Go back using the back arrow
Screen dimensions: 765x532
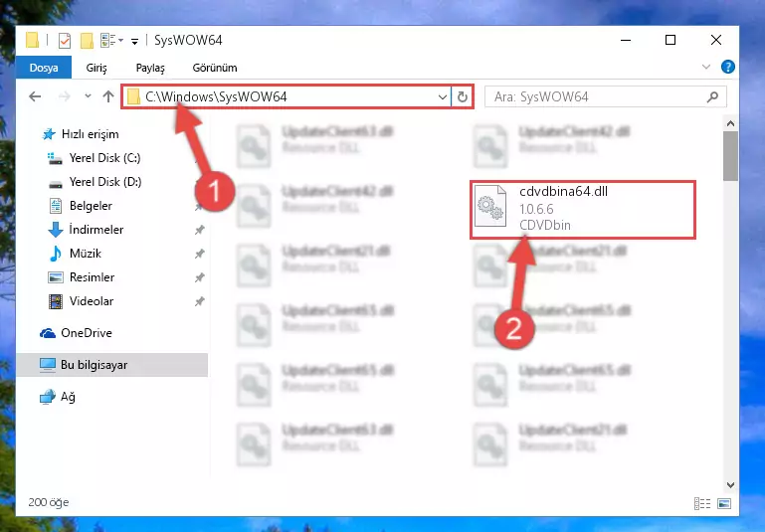pos(35,96)
